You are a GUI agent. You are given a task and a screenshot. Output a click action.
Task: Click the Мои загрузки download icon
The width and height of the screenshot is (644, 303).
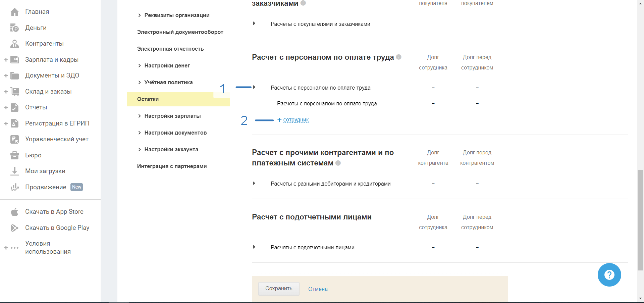[x=14, y=171]
